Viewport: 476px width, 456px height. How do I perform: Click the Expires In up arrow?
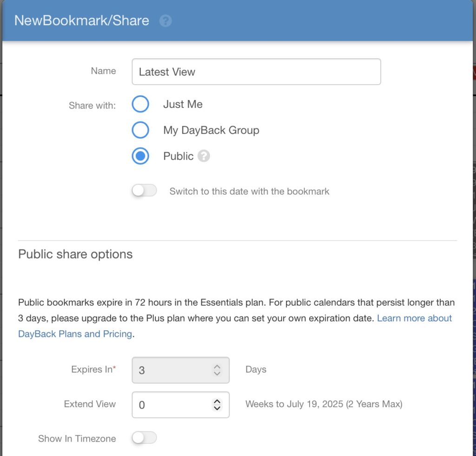[217, 367]
